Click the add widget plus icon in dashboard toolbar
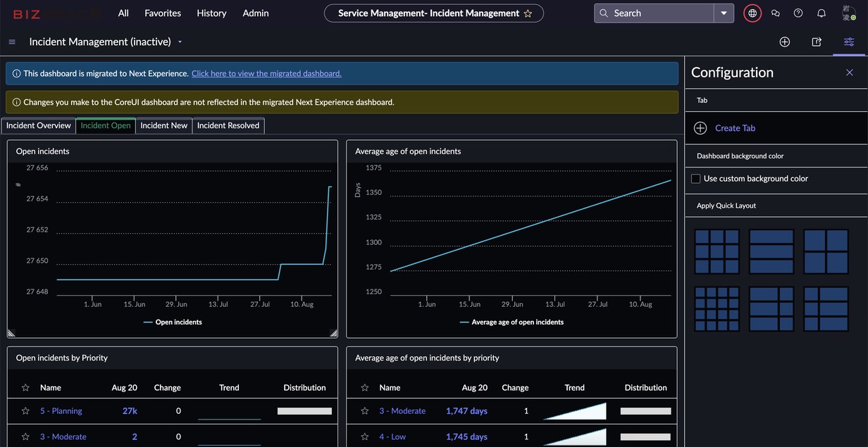The image size is (868, 447). [x=785, y=42]
